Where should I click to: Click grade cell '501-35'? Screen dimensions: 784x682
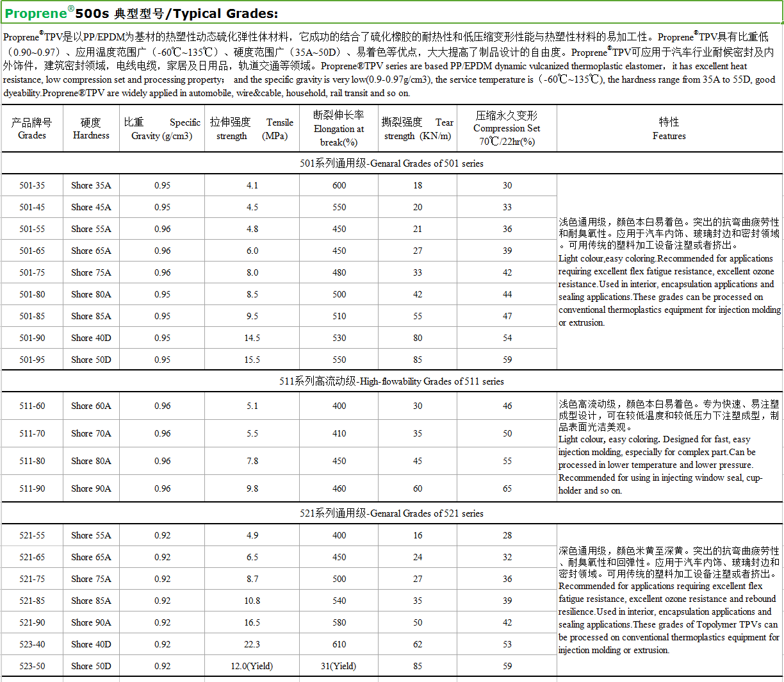pos(32,185)
